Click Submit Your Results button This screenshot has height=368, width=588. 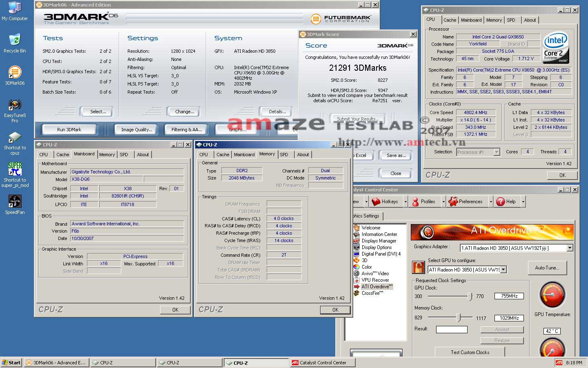tap(358, 119)
